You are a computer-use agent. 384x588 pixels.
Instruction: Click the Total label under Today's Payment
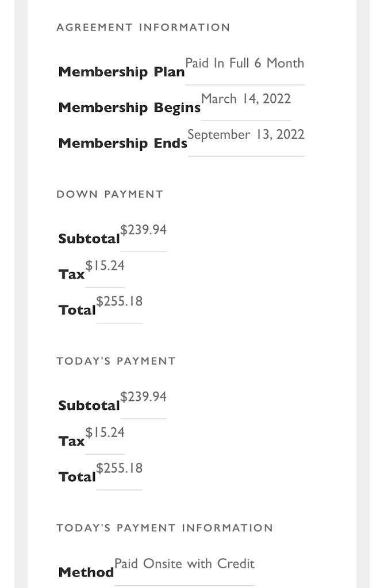[x=77, y=477]
